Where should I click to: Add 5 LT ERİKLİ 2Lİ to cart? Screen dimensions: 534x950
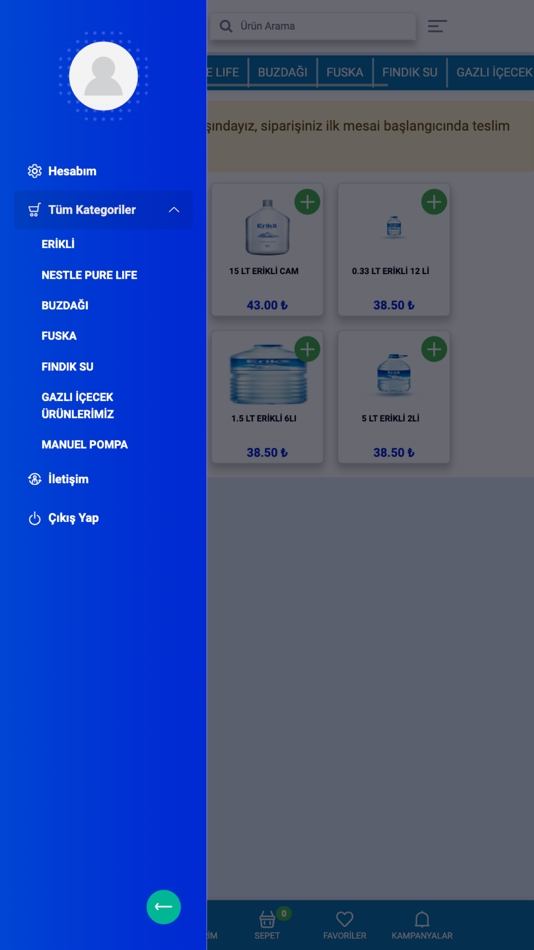[x=434, y=349]
